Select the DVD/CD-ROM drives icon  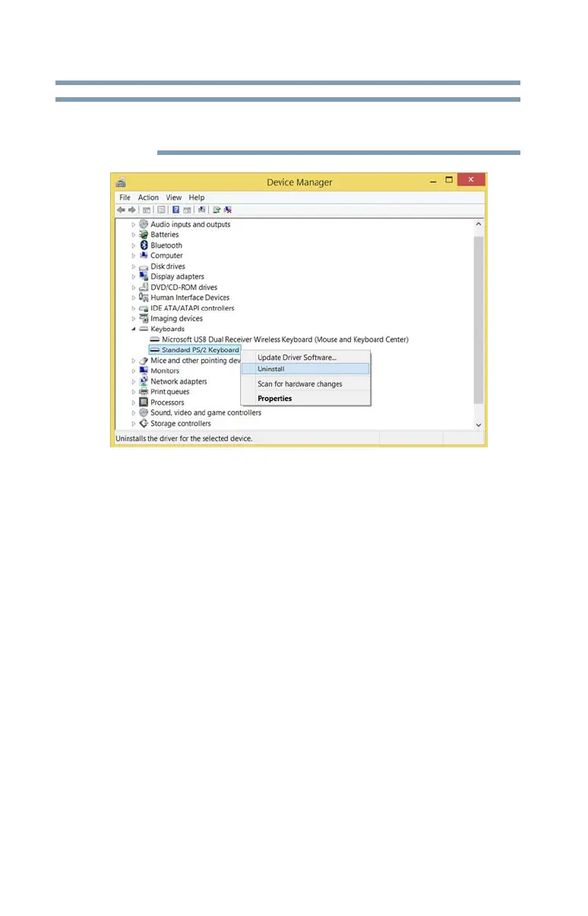tap(144, 287)
